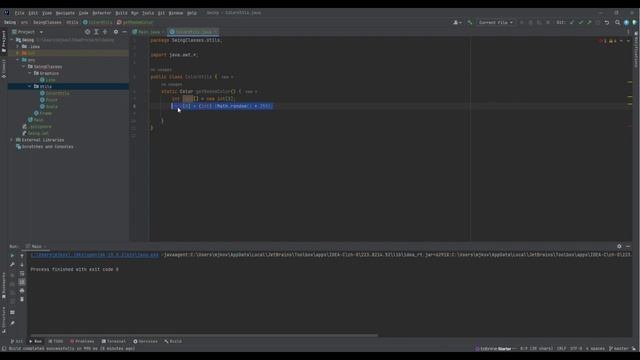Open the Services tool window button
Image resolution: width=640 pixels, height=360 pixels.
[x=145, y=341]
